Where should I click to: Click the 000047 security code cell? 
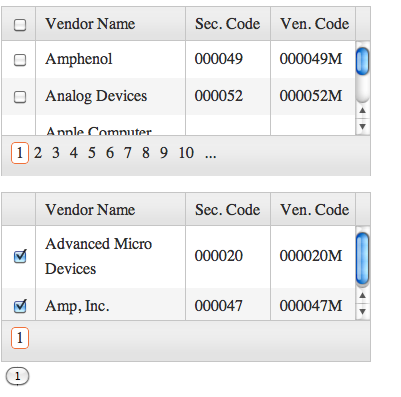[228, 305]
